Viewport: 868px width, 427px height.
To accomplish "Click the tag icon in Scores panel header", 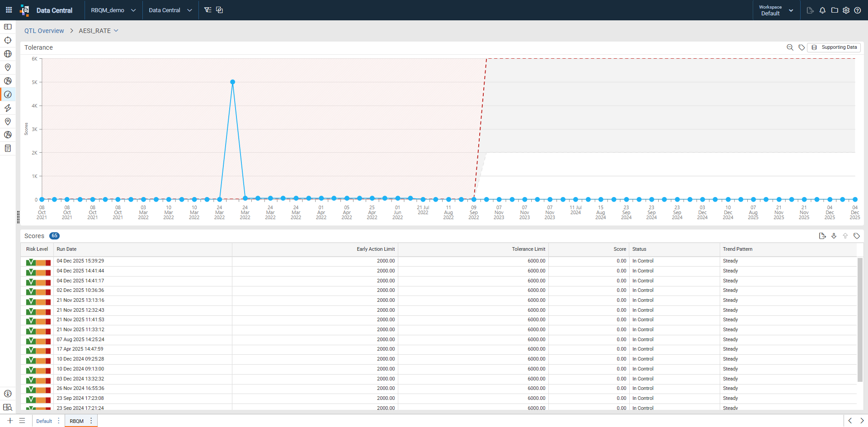I will click(x=857, y=236).
